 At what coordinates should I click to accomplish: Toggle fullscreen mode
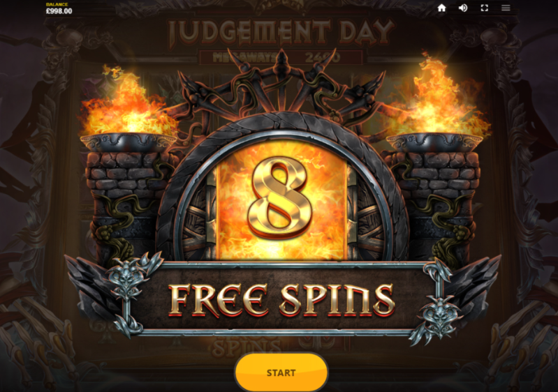pyautogui.click(x=485, y=8)
